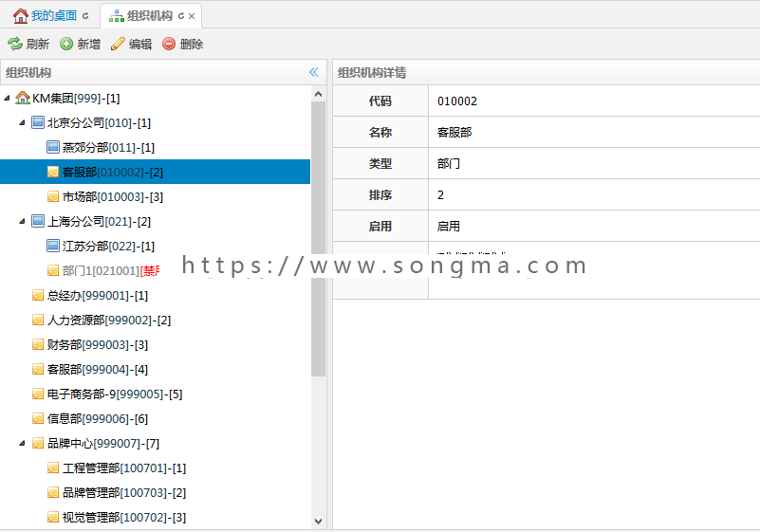Click the pencil 编辑 icon
This screenshot has width=760, height=532.
tap(118, 44)
